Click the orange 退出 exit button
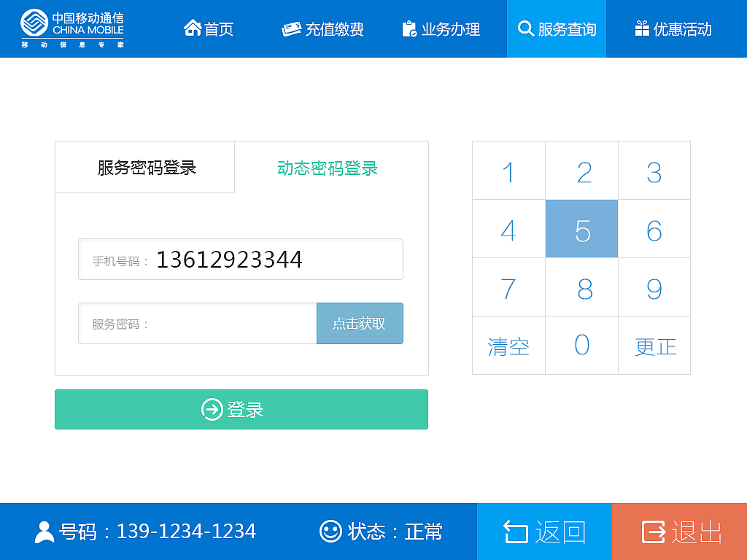This screenshot has height=560, width=747. (679, 532)
